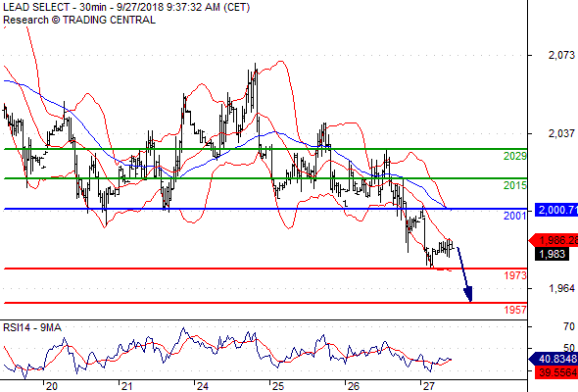Click the 1,964 price axis value
Viewport: 578px width, 392px height.
[x=561, y=288]
